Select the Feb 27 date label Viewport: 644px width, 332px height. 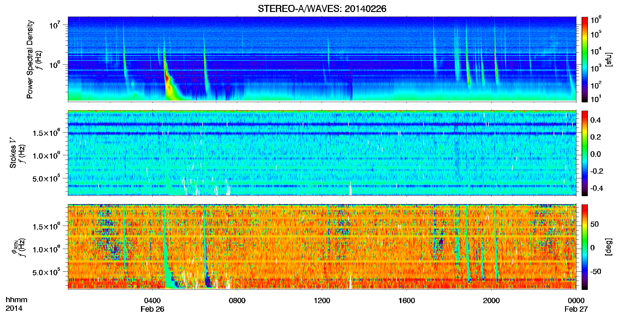pos(576,309)
